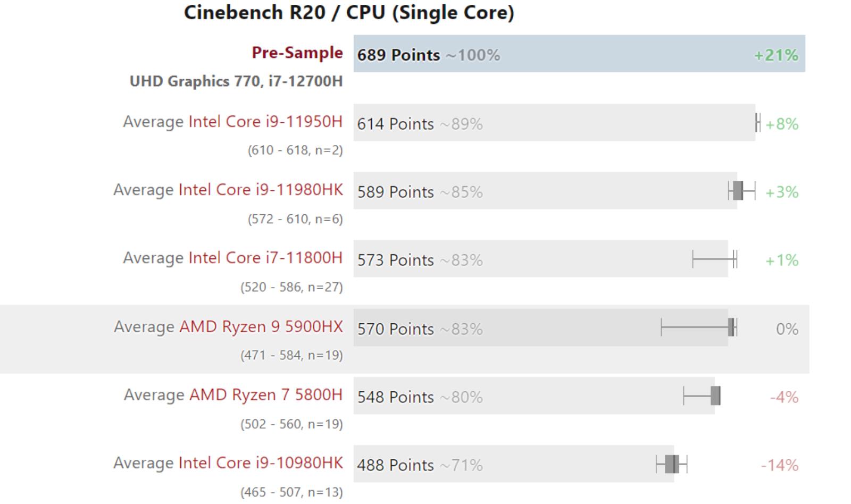The width and height of the screenshot is (851, 504).
Task: Open the Intel Core i7-11800H link
Action: click(265, 258)
